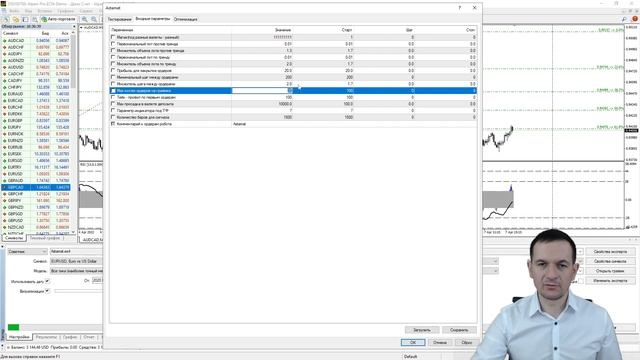
Task: Click the search magnifier icon at top right
Action: (624, 19)
